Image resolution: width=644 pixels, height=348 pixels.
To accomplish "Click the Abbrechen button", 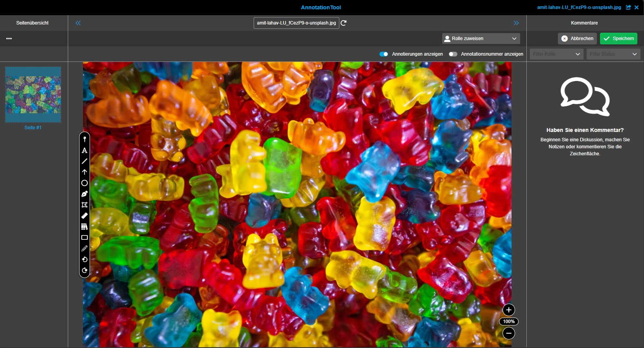I will tap(577, 39).
